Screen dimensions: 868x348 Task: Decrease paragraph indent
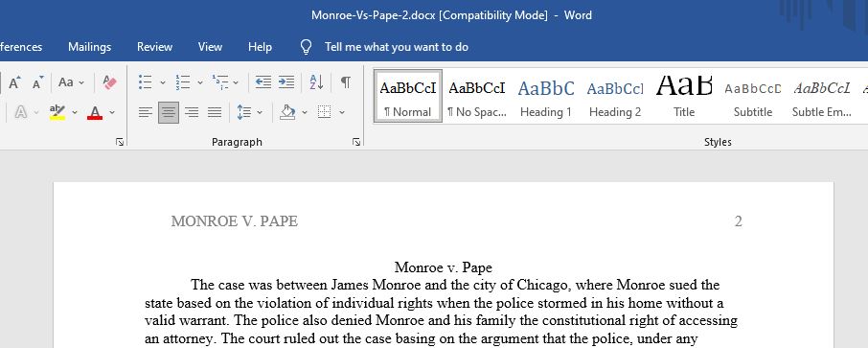[263, 82]
